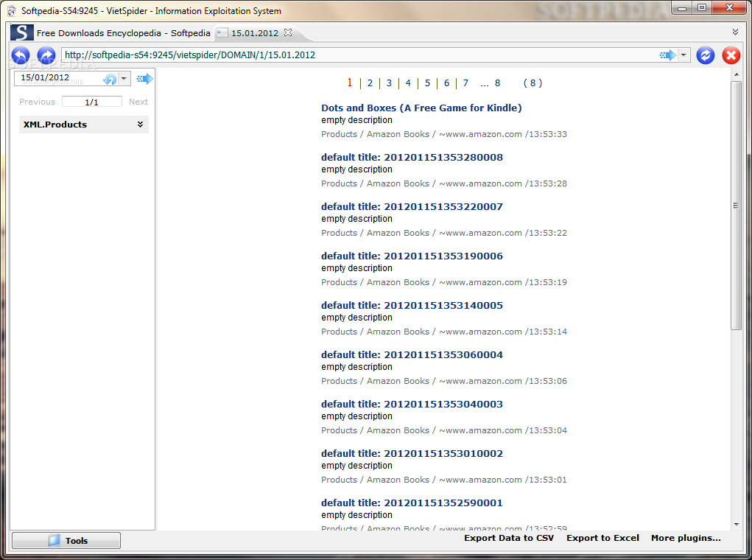
Task: Click the red stop loading button
Action: [x=731, y=55]
